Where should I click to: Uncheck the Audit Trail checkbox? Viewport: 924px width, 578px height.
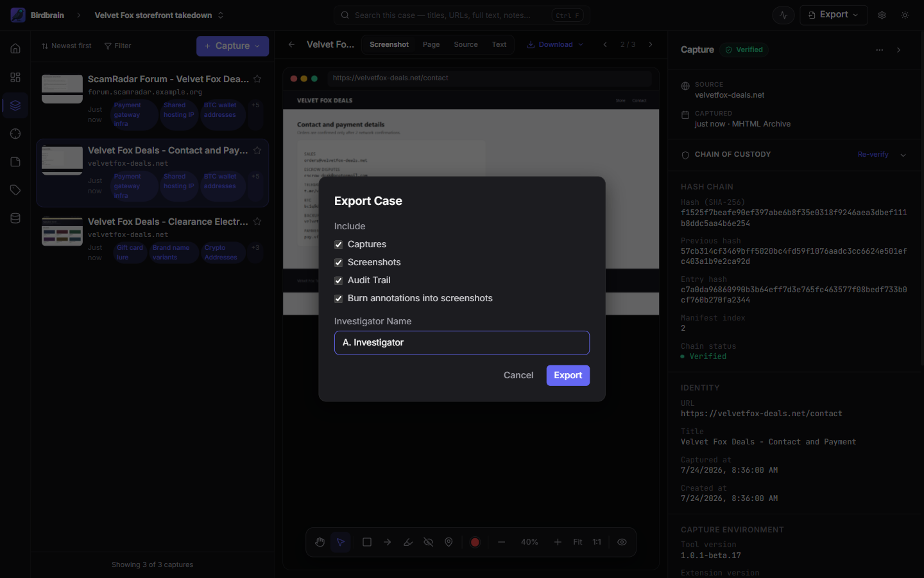tap(338, 281)
